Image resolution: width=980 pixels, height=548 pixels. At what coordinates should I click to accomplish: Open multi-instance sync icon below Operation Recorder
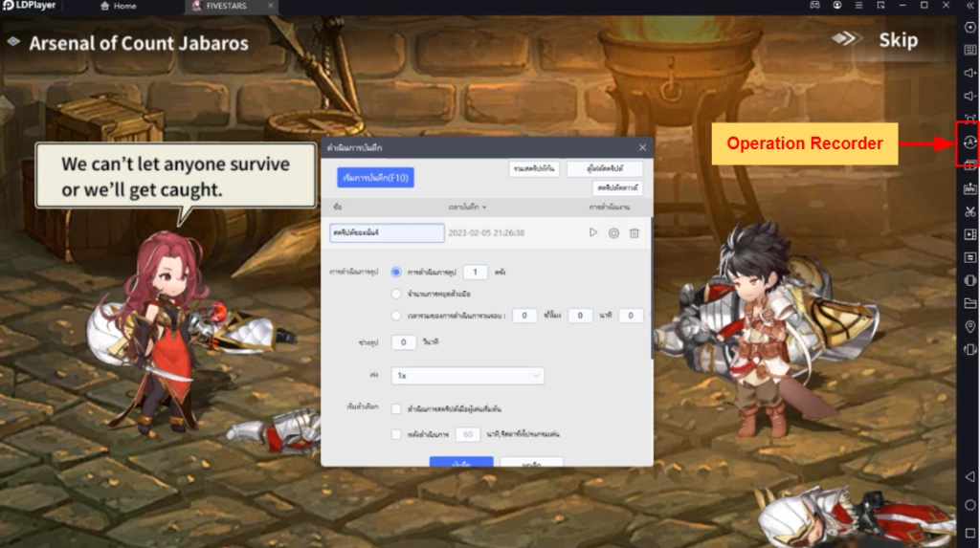pos(970,164)
